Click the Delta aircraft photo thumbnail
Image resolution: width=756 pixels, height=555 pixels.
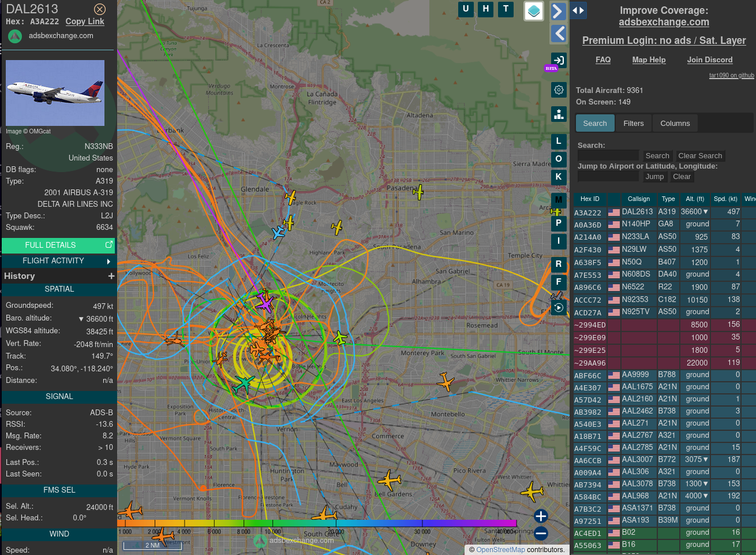[55, 93]
